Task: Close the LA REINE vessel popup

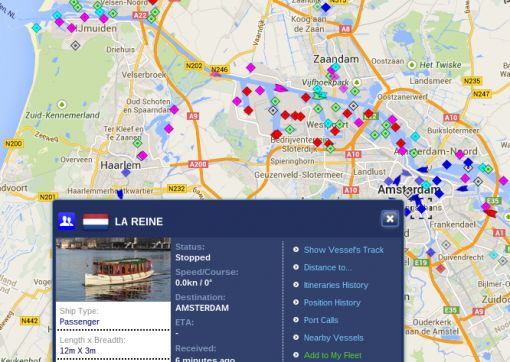Action: click(390, 219)
